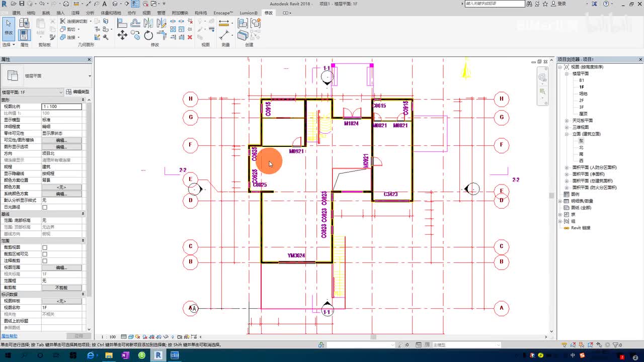Open the 视图 ribbon tab

(146, 13)
